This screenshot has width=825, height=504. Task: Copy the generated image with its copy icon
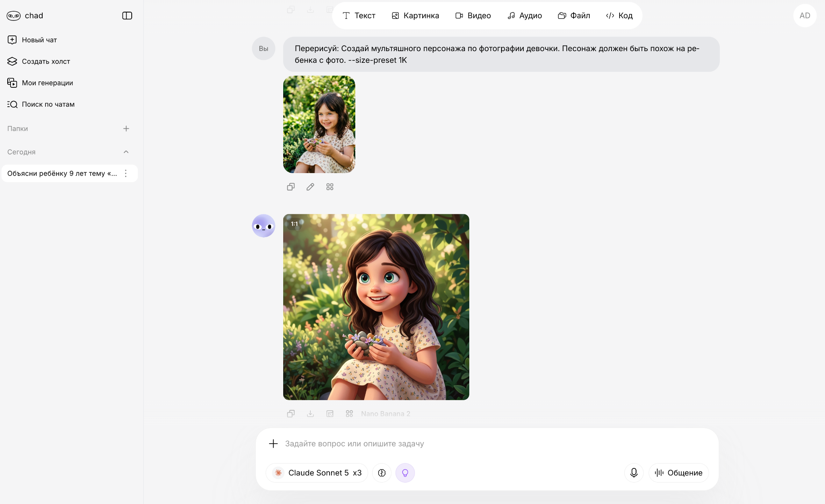coord(291,414)
